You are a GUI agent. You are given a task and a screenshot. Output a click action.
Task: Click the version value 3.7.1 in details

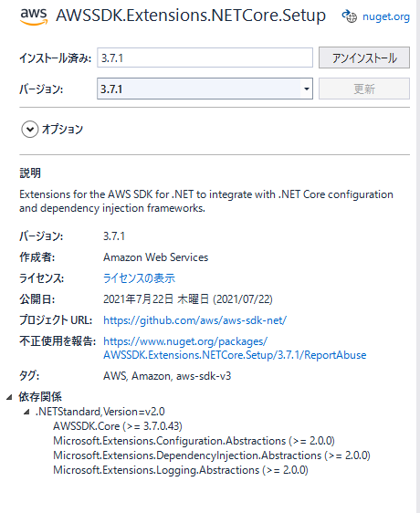[x=114, y=236]
